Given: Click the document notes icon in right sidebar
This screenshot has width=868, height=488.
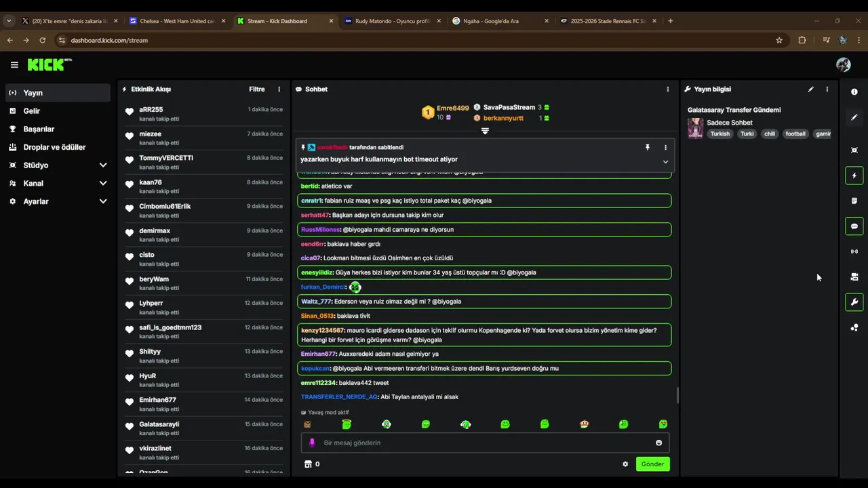Looking at the screenshot, I should pyautogui.click(x=854, y=201).
